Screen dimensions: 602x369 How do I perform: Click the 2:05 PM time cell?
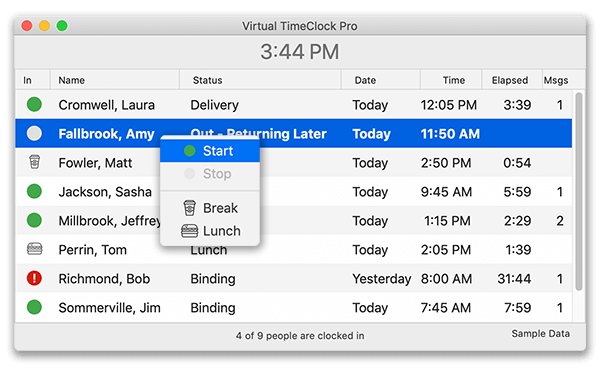click(x=446, y=250)
